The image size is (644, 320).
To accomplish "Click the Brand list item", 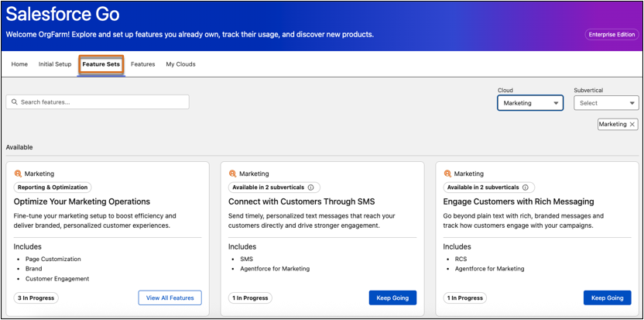I will [x=34, y=269].
